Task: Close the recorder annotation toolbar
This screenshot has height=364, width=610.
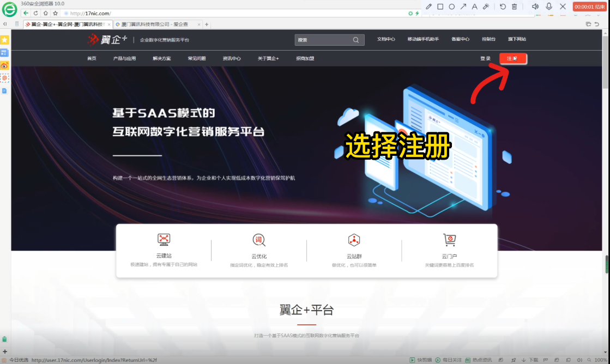Action: coord(563,7)
